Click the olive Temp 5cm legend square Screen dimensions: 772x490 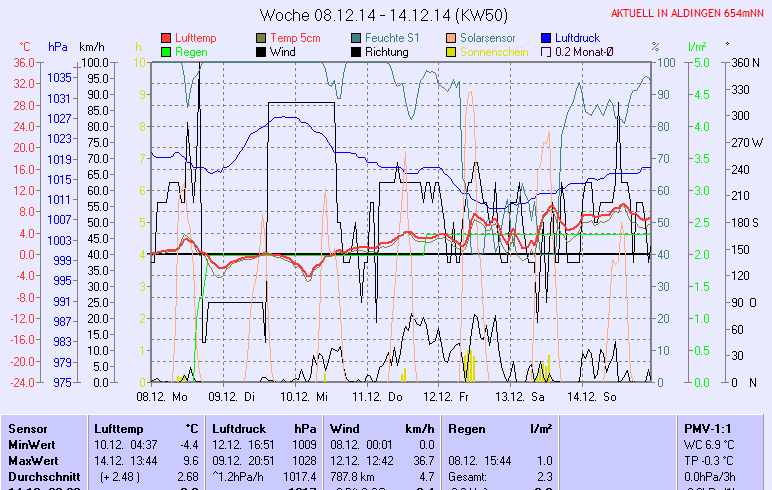[262, 38]
